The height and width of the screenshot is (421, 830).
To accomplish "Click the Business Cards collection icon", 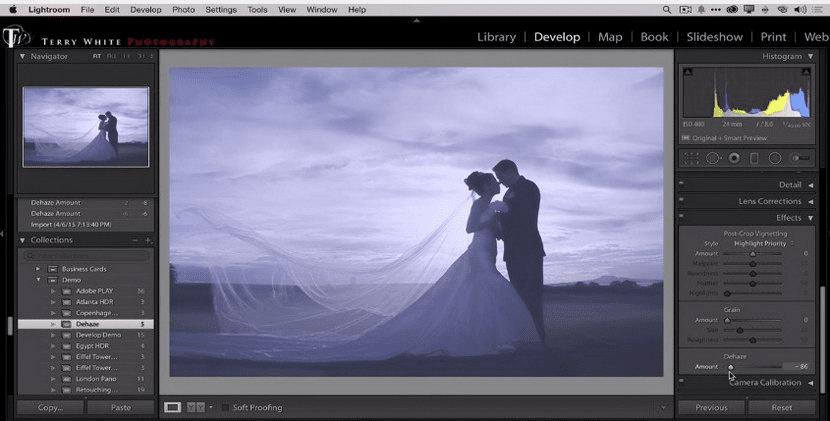I will click(x=53, y=269).
